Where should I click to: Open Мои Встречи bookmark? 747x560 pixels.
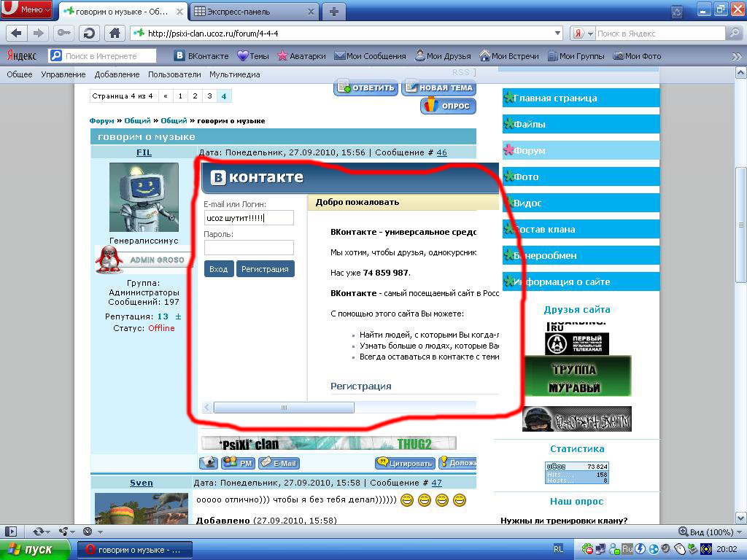[508, 55]
